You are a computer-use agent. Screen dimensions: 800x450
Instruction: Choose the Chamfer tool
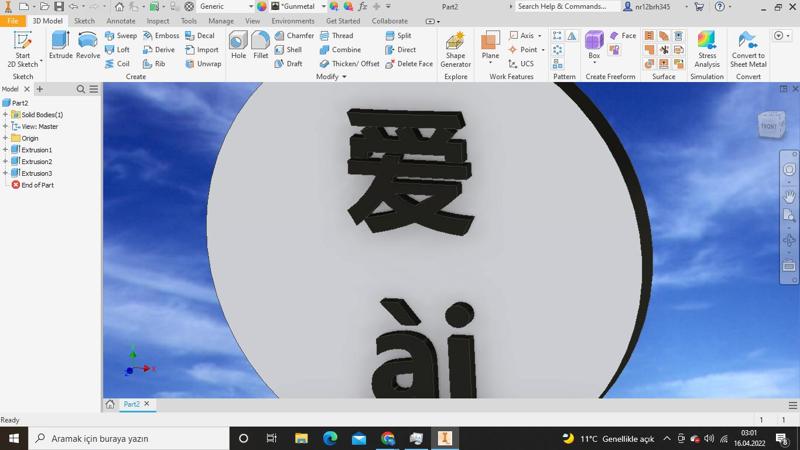coord(294,36)
